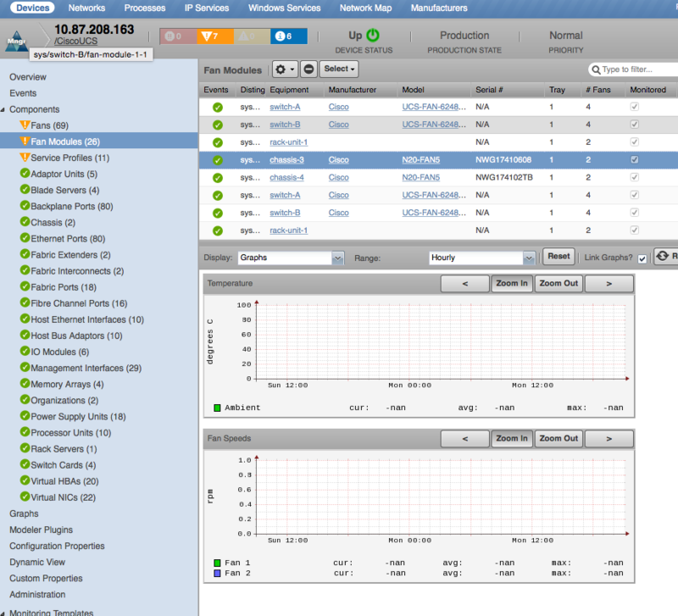Click the device class pyramid icon

click(x=16, y=42)
